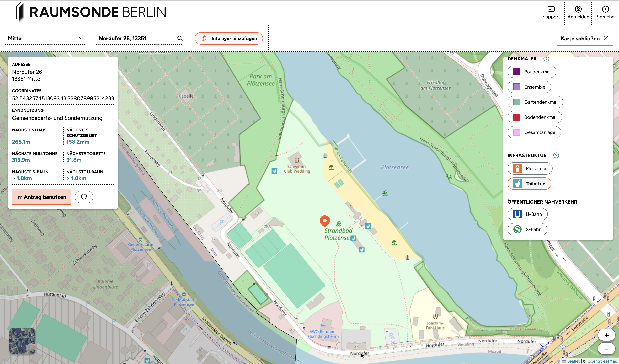
Task: Toggle the Toiletten infrastructure layer
Action: 529,184
